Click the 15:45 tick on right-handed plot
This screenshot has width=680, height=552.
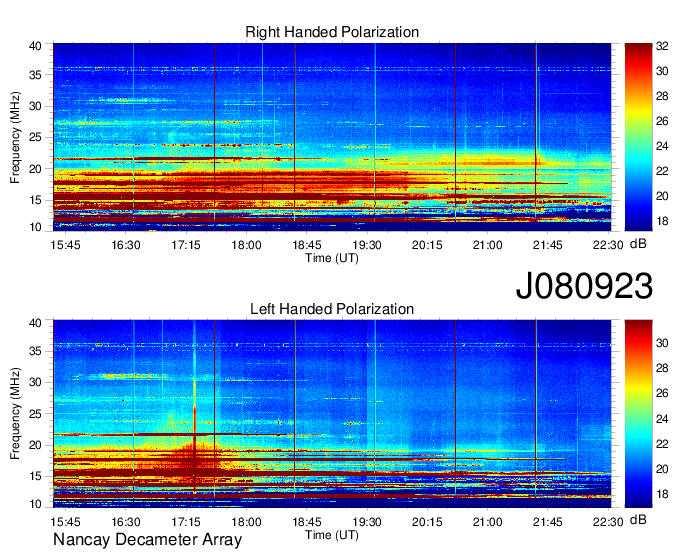click(x=65, y=245)
